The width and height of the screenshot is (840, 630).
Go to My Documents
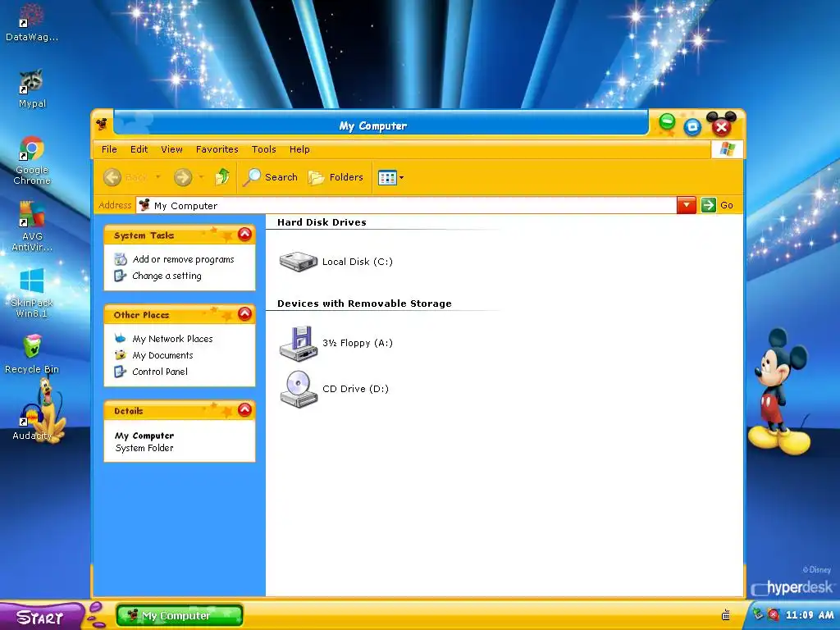click(162, 355)
